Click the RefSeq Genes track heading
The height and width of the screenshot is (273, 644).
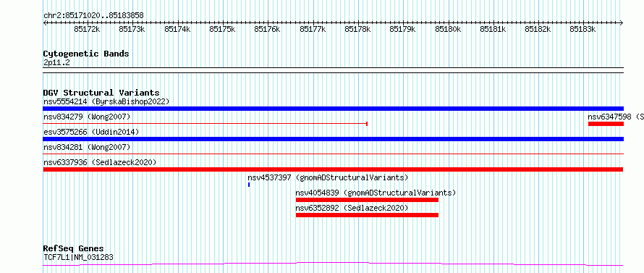tap(73, 249)
